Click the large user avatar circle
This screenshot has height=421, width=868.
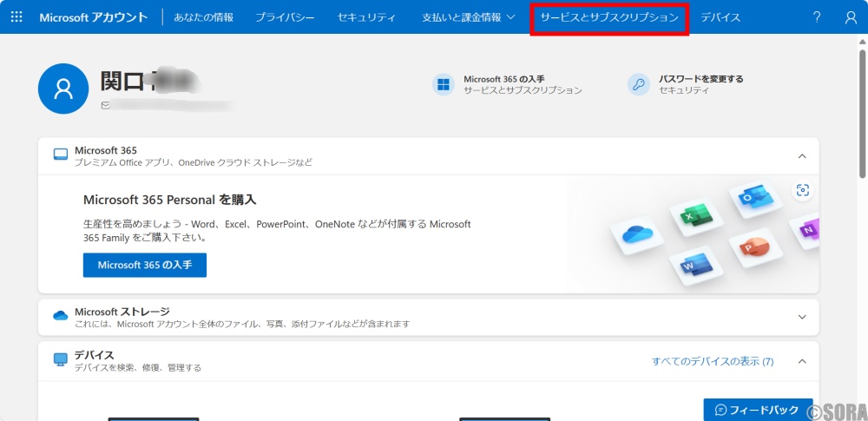coord(63,89)
